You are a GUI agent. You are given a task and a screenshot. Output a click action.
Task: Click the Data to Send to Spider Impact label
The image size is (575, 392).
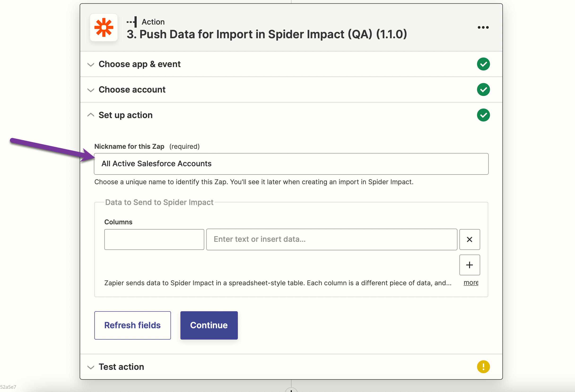(x=159, y=202)
